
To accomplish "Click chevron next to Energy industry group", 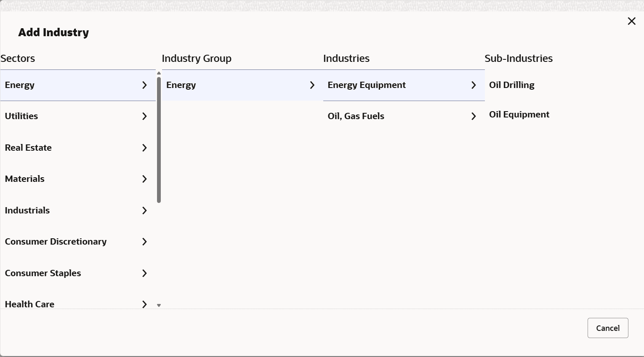I will click(312, 85).
